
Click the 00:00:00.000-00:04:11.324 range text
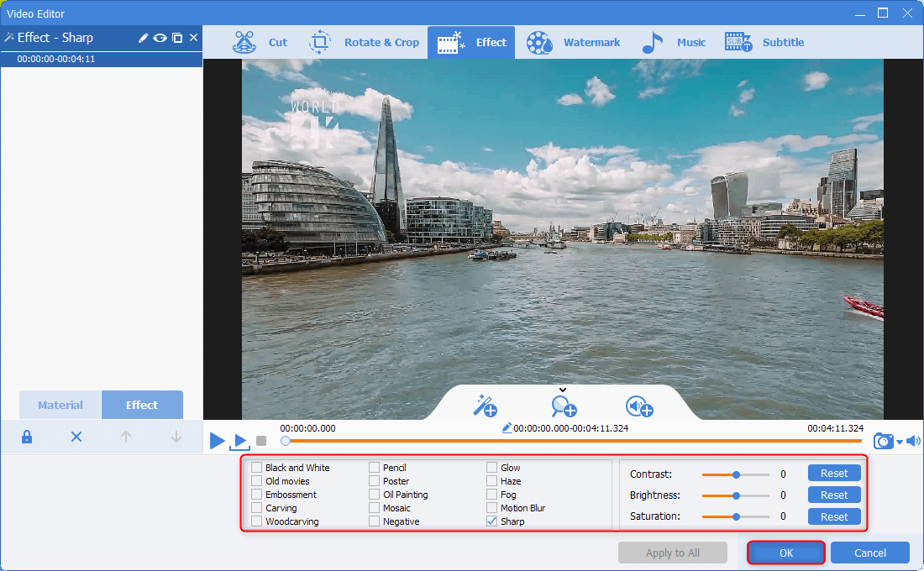pos(570,428)
